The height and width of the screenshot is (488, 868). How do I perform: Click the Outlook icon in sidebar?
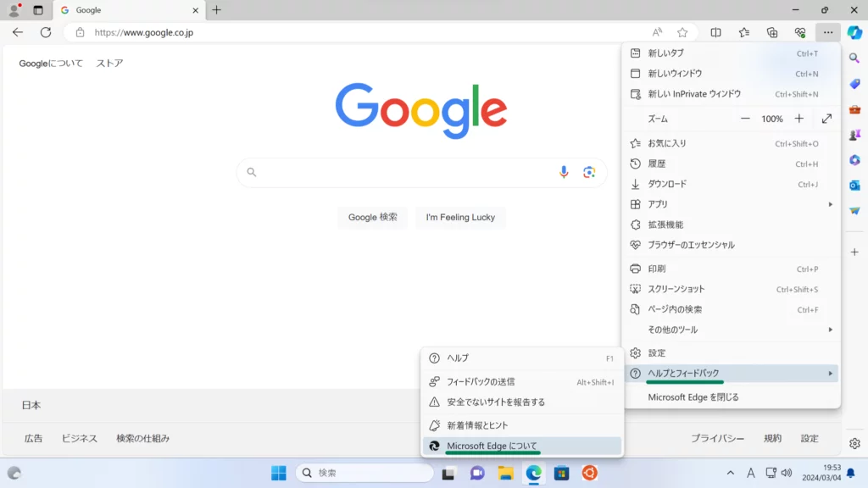854,185
